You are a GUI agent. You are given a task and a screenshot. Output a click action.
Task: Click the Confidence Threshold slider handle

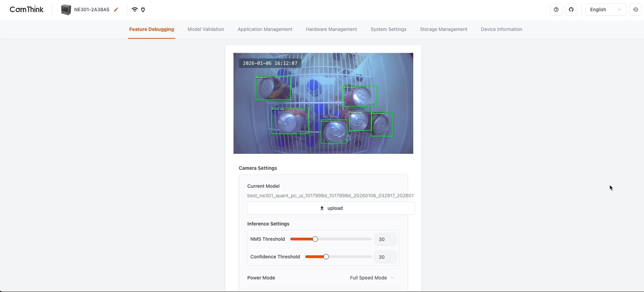326,257
